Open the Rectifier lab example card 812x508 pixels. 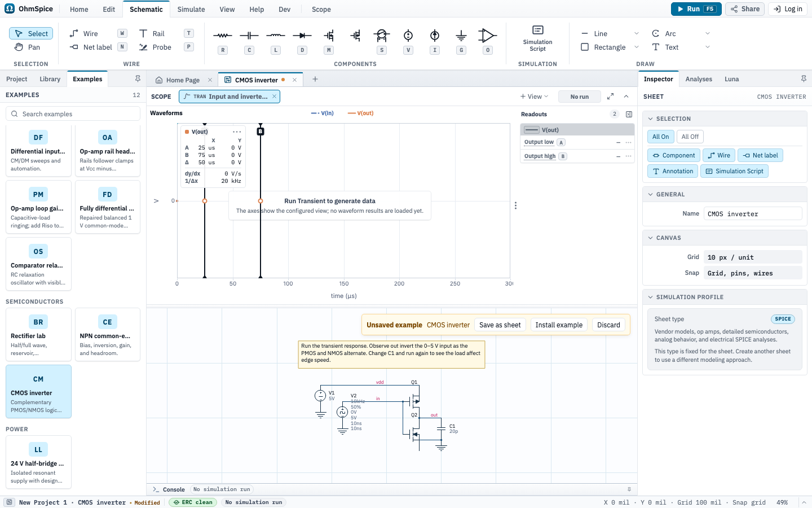click(x=38, y=335)
